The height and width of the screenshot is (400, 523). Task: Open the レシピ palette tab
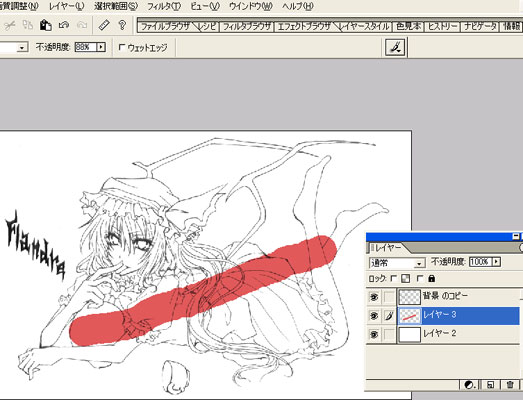pyautogui.click(x=207, y=26)
